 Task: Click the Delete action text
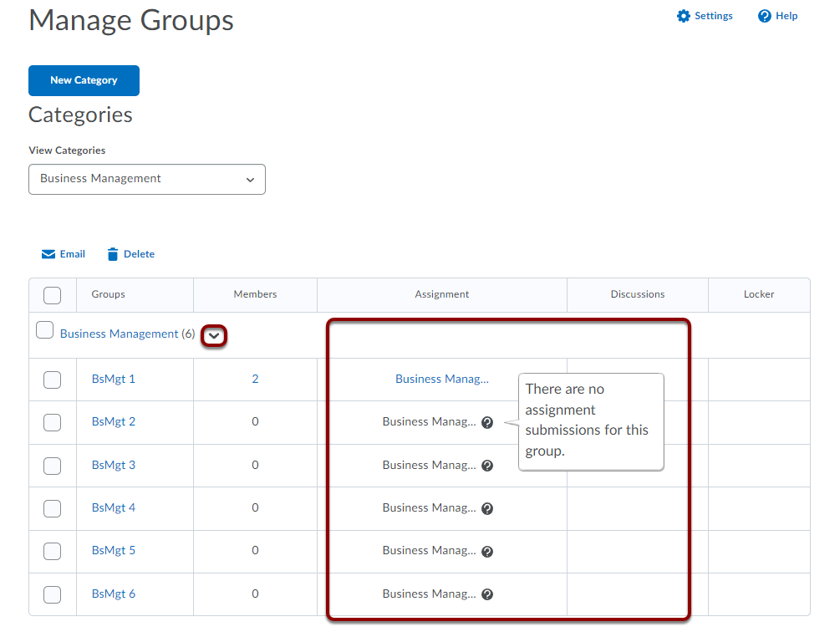[x=139, y=254]
